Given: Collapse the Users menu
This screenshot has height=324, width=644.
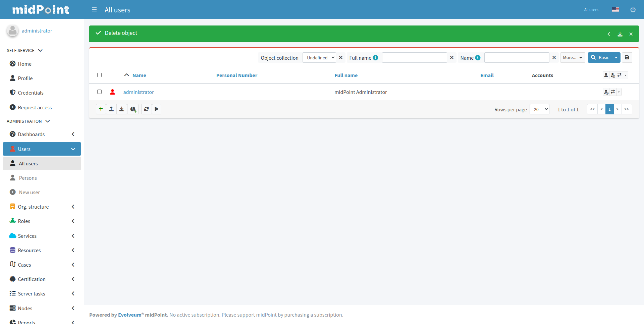Looking at the screenshot, I should tap(42, 149).
